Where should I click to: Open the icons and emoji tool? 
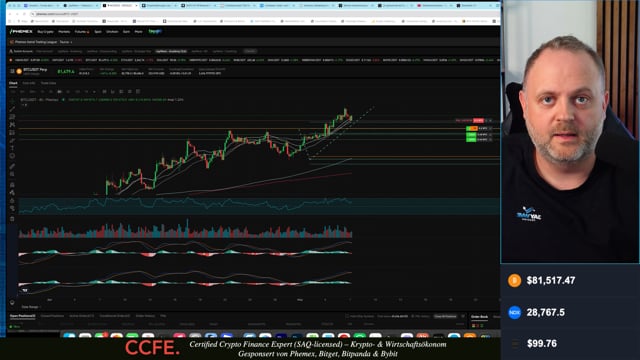12,156
